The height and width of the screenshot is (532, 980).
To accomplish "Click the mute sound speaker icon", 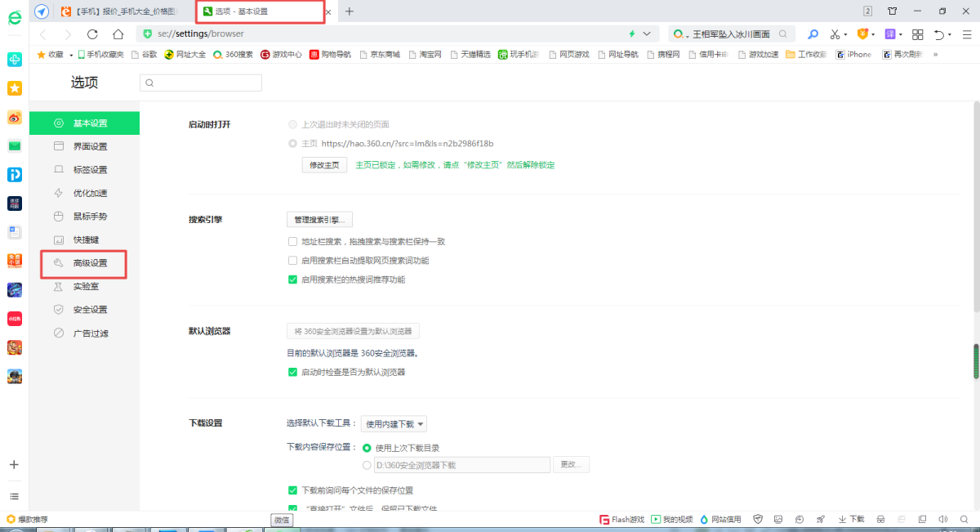I will (x=943, y=519).
